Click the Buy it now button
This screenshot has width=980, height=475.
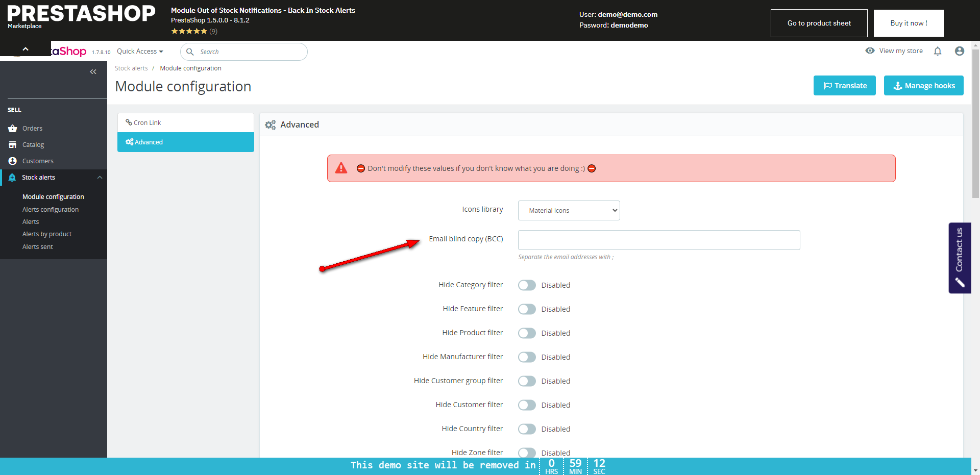(909, 23)
